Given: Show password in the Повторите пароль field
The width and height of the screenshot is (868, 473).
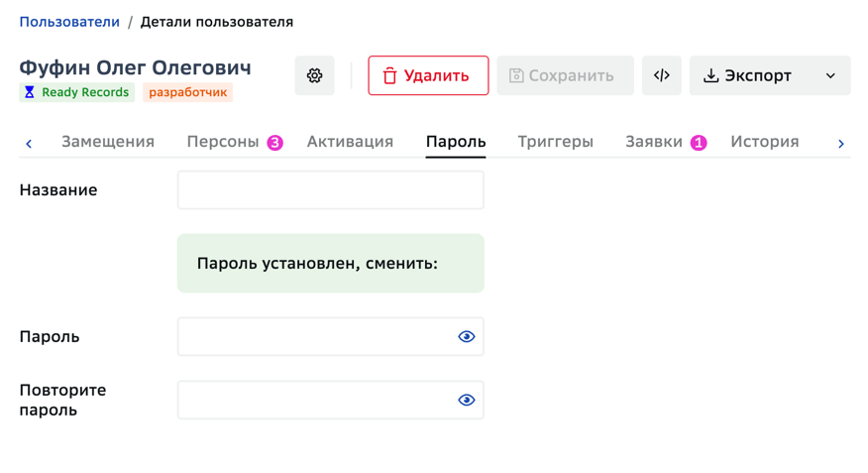Looking at the screenshot, I should point(466,400).
